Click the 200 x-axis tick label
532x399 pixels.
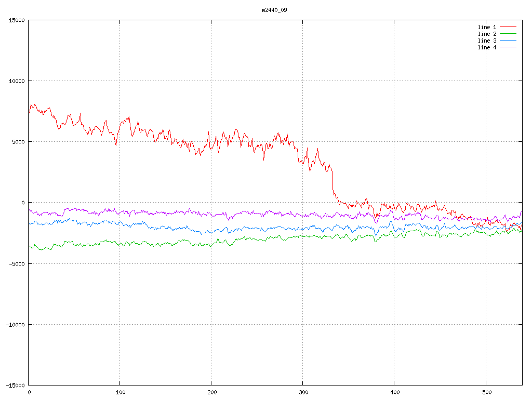click(211, 392)
